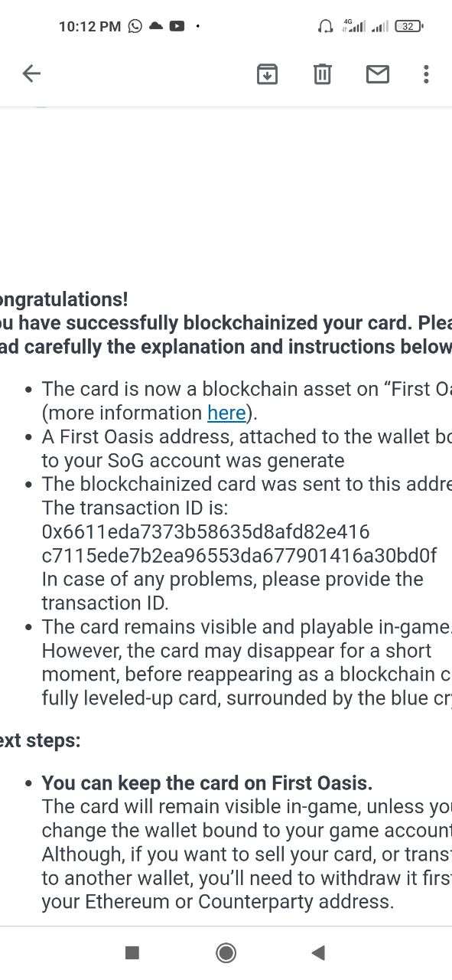Tap the battery indicator showing 32
Viewport: 452px width, 980px height.
pos(409,26)
